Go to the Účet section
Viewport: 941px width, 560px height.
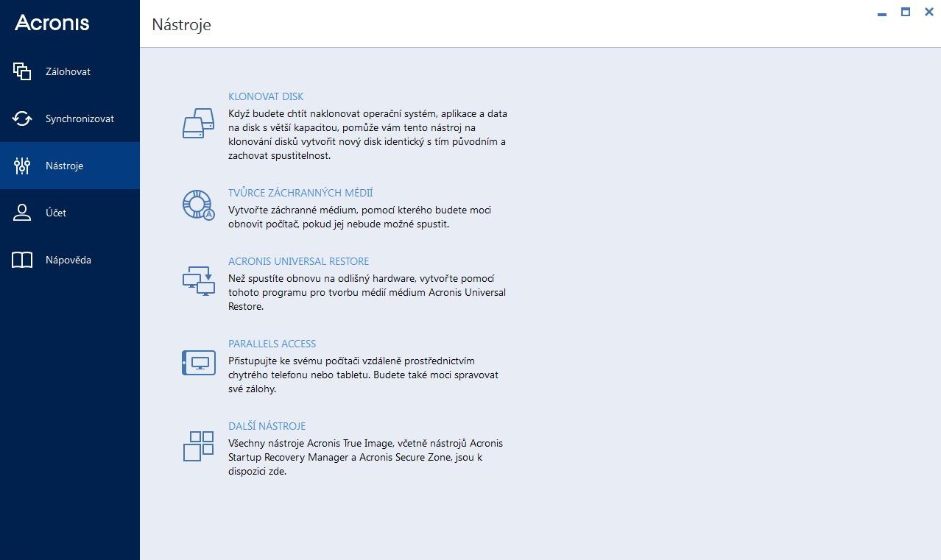70,213
